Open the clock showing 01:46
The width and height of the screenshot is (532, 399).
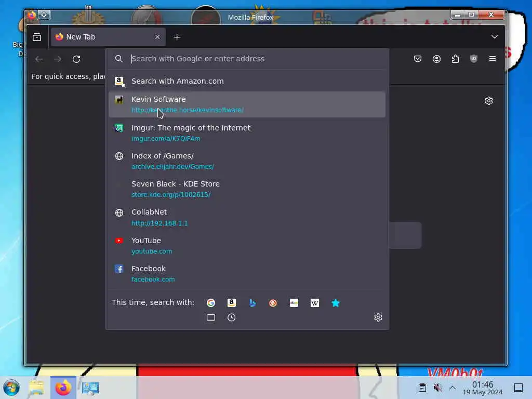click(x=483, y=388)
